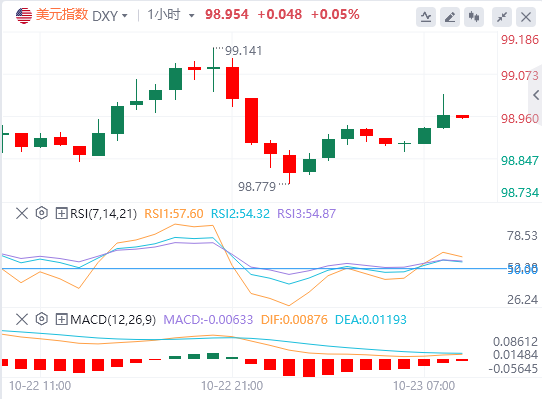Click the 99.141 high price candle marker
The image size is (542, 399).
pos(243,51)
